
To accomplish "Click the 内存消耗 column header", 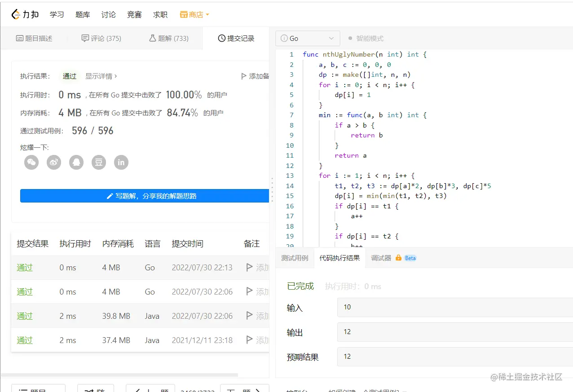I will coord(118,244).
